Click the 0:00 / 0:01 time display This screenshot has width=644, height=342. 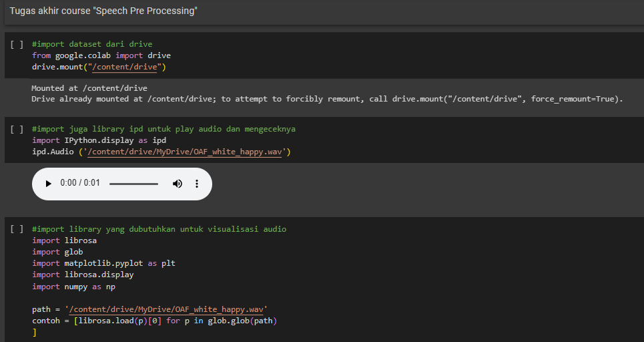point(80,184)
